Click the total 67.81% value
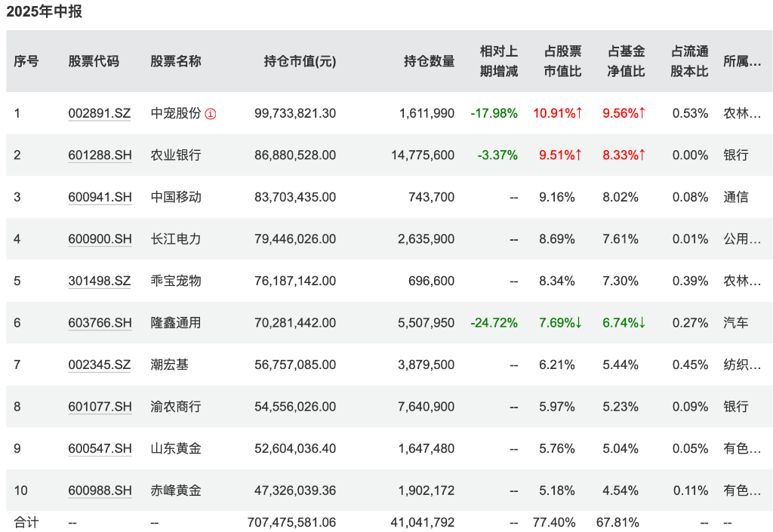 click(617, 522)
